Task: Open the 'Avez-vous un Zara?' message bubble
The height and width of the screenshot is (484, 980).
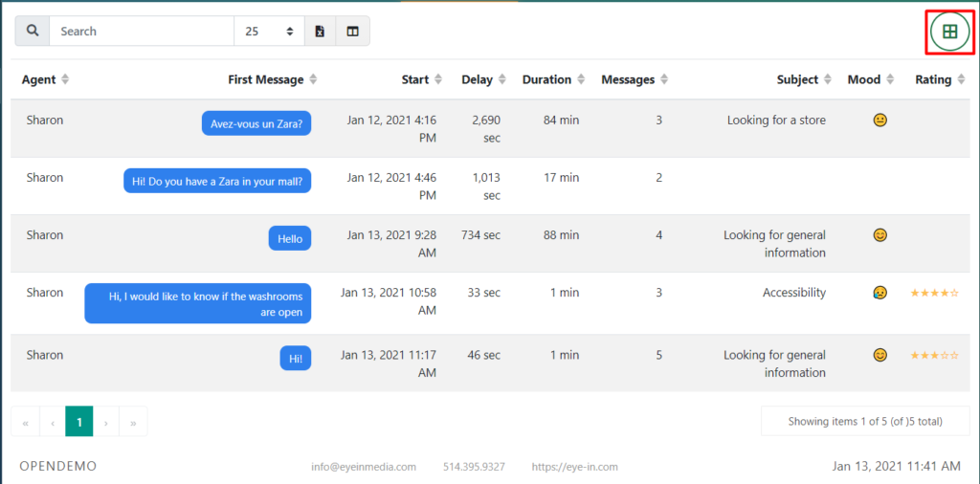Action: point(256,123)
